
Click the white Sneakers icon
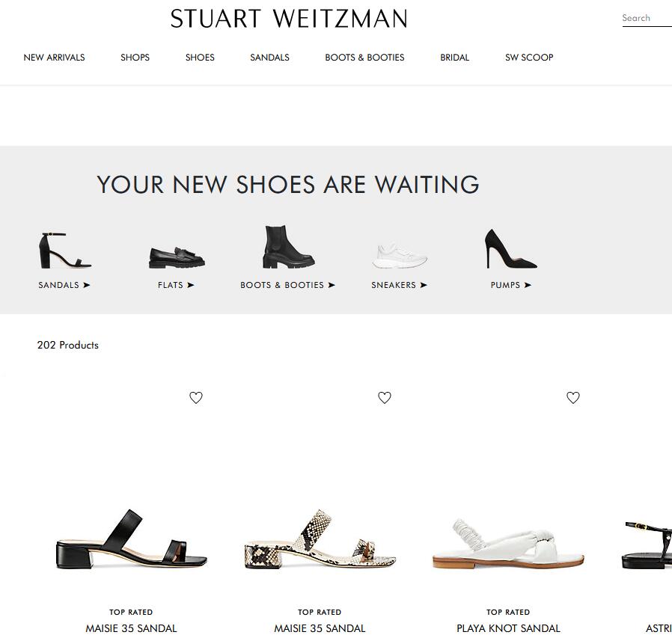pyautogui.click(x=400, y=256)
